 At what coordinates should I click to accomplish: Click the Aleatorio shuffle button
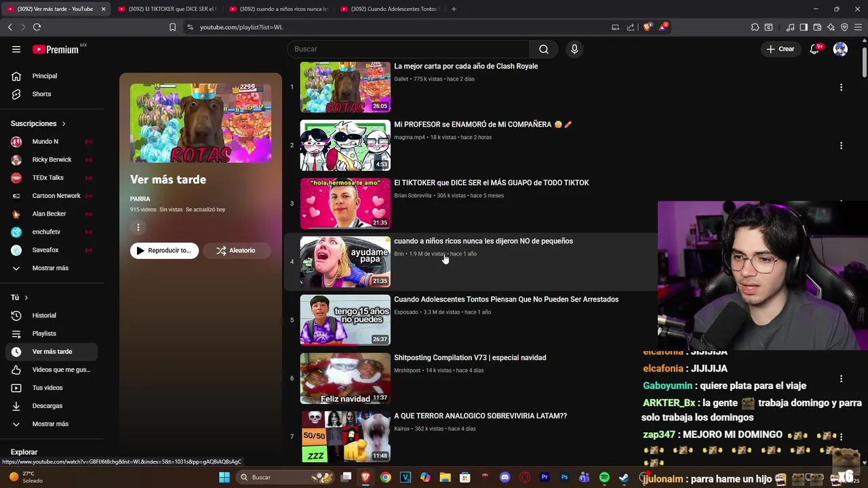(x=236, y=250)
